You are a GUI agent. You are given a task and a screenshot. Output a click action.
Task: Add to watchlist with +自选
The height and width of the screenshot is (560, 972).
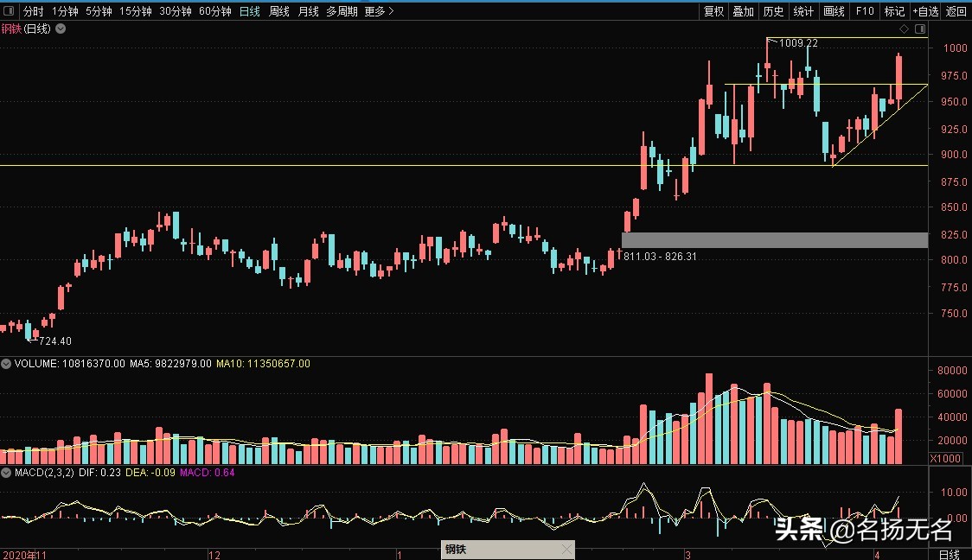point(925,11)
